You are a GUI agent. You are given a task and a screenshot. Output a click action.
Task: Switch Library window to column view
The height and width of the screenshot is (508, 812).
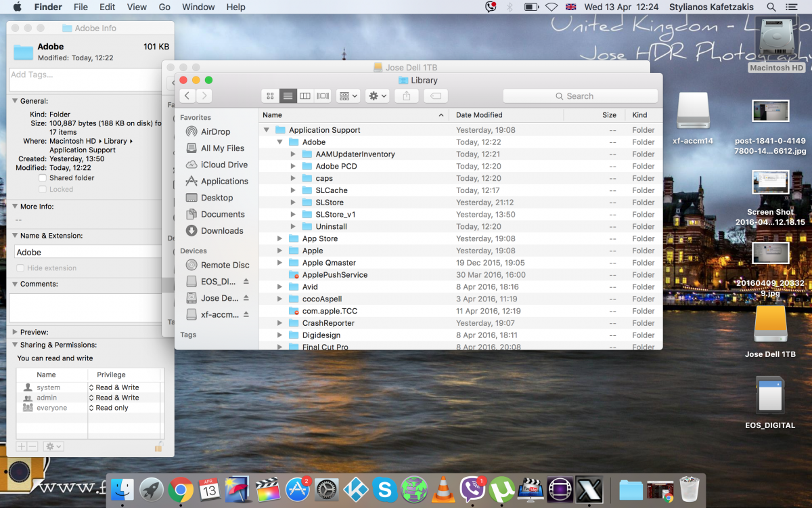coord(305,96)
